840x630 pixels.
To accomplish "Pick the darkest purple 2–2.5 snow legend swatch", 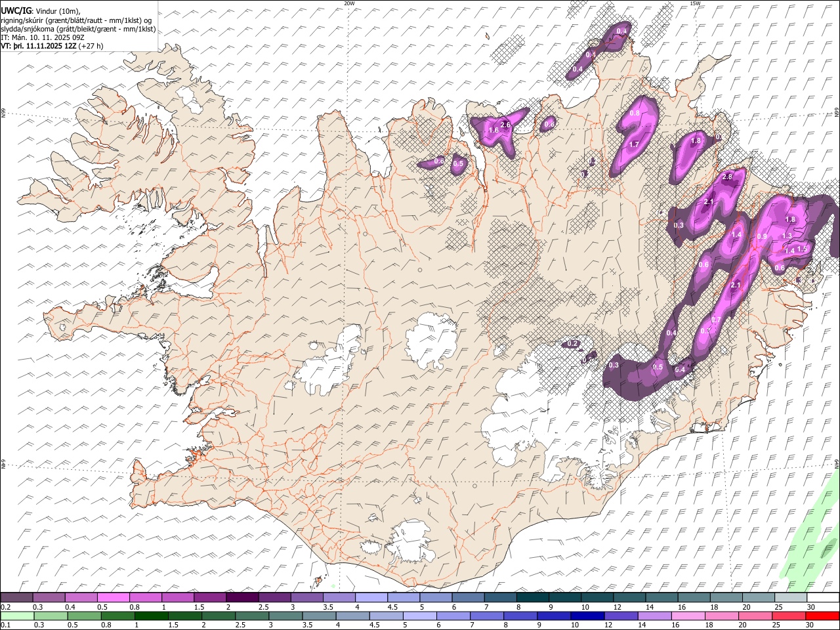I will click(x=243, y=598).
